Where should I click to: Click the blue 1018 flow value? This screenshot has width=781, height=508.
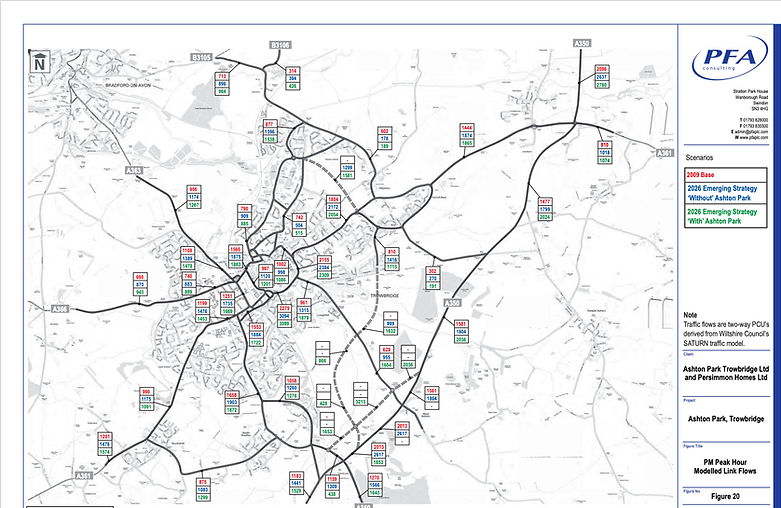point(604,152)
